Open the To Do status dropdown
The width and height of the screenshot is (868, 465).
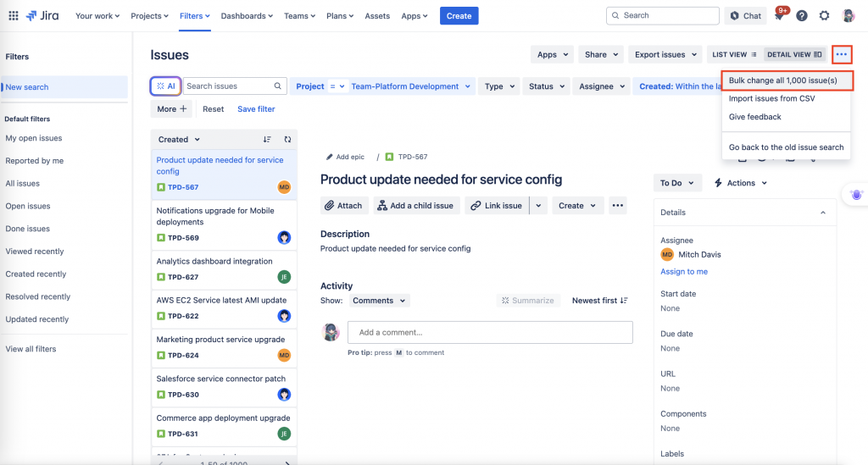coord(677,182)
